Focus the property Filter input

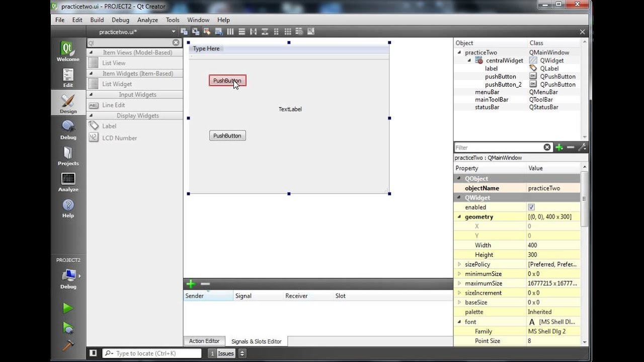click(x=498, y=147)
